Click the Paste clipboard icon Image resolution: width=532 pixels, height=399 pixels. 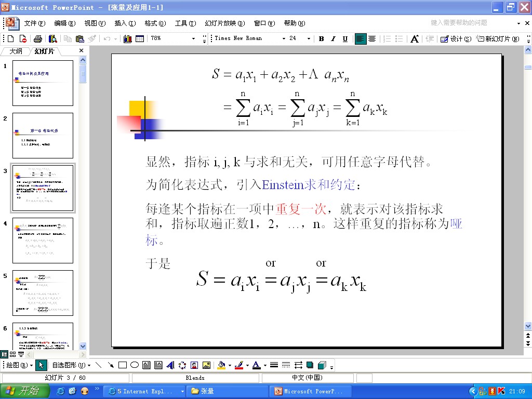79,38
